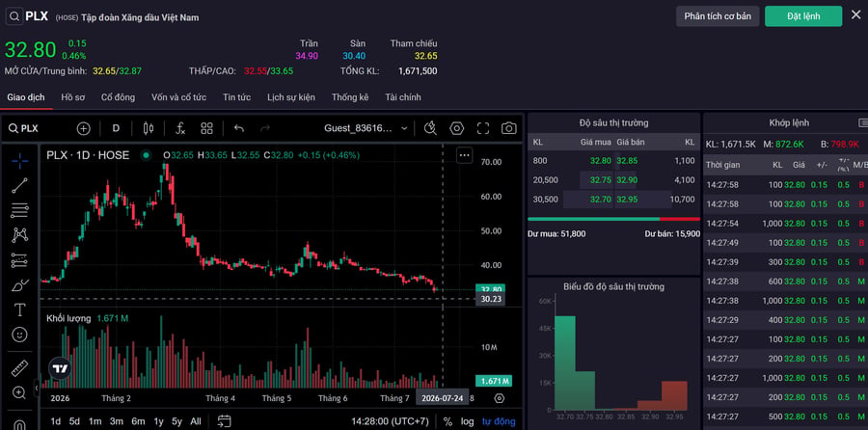The width and height of the screenshot is (868, 430).
Task: Close the PLX stock detail panel
Action: [855, 14]
